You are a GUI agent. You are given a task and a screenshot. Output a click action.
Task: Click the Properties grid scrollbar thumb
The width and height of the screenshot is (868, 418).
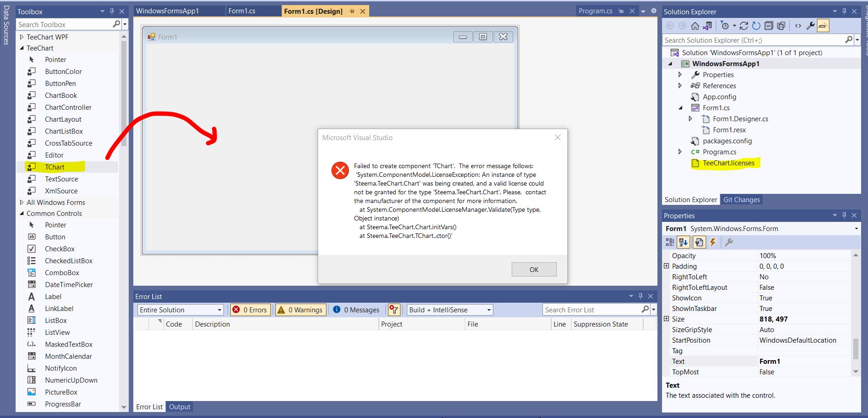coord(856,349)
